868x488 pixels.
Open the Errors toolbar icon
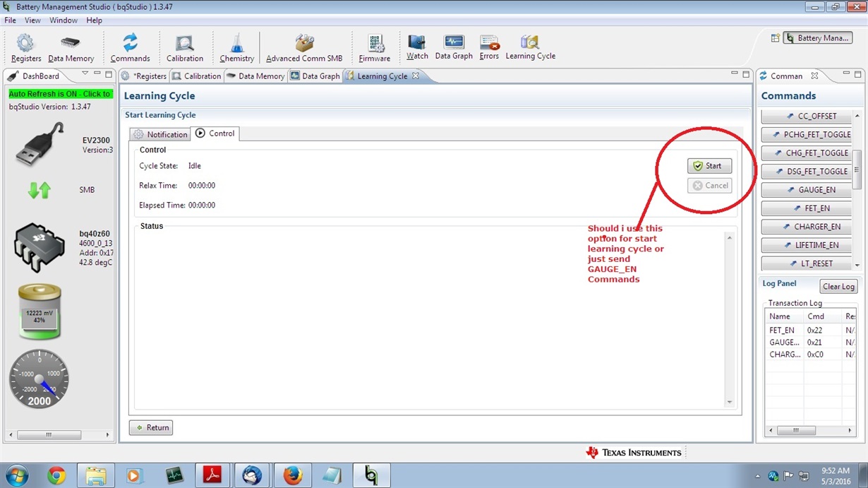pyautogui.click(x=489, y=47)
